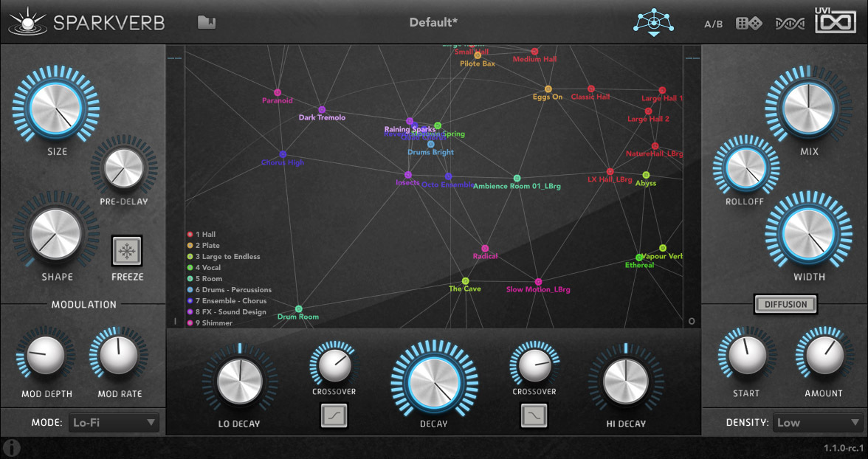Viewport: 868px width, 459px height.
Task: Filter by 1 Hall category
Action: click(201, 234)
